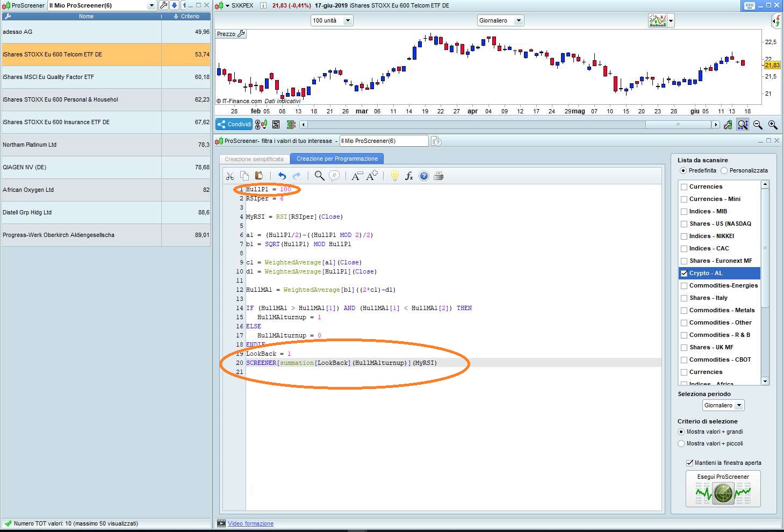This screenshot has width=784, height=532.
Task: Click the blue down arrow icon in ProScreener header
Action: [x=175, y=5]
